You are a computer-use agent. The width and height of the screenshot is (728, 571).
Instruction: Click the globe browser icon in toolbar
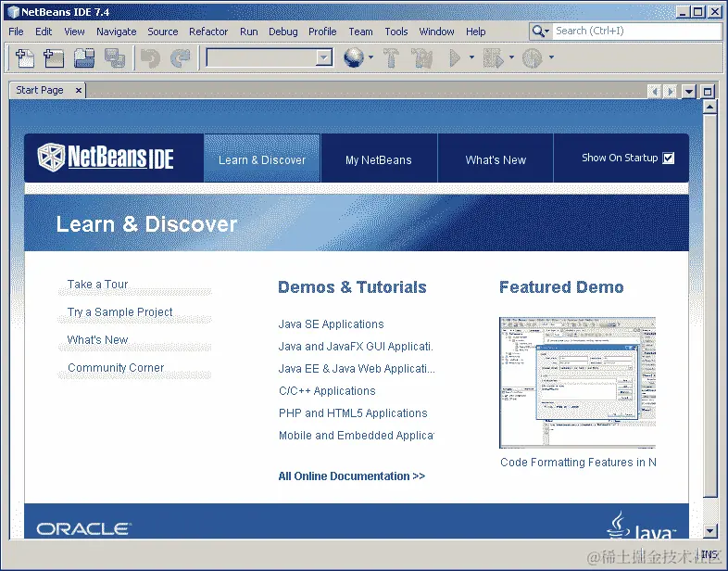point(354,58)
